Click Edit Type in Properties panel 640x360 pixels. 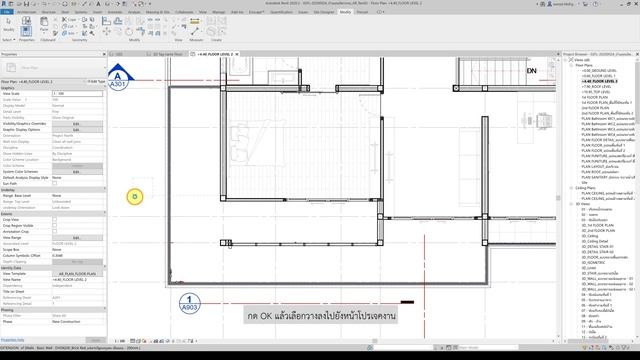(x=96, y=82)
